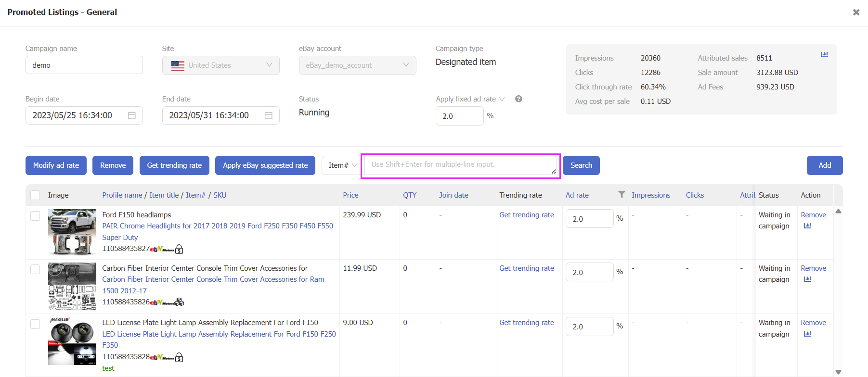Select the LED License Plate Light row checkbox
The image size is (868, 377).
click(35, 324)
